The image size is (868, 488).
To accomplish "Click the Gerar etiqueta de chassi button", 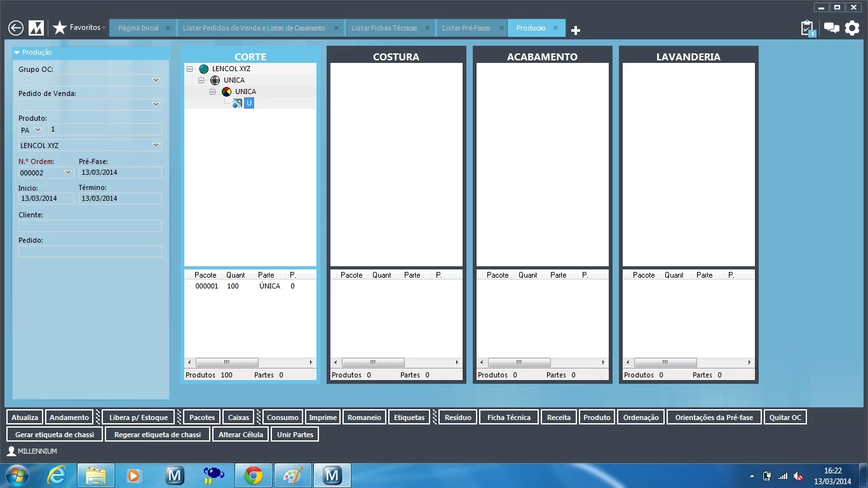I will point(55,435).
